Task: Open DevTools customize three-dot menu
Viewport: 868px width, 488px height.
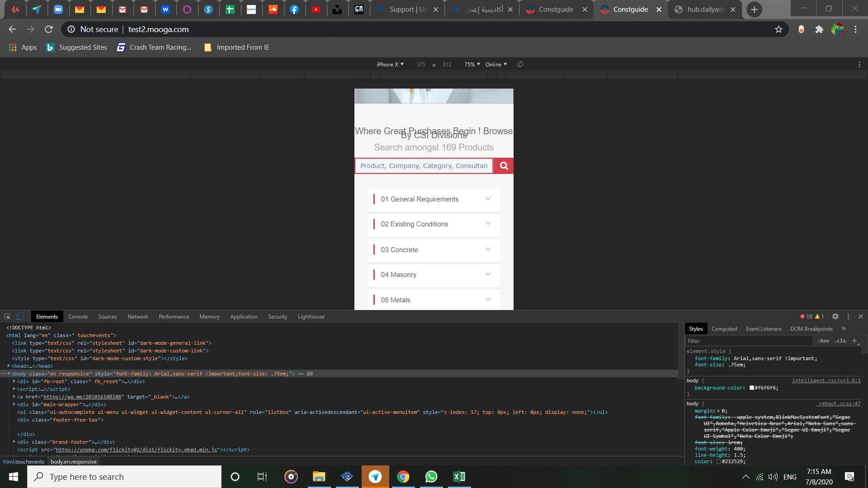Action: [x=848, y=316]
